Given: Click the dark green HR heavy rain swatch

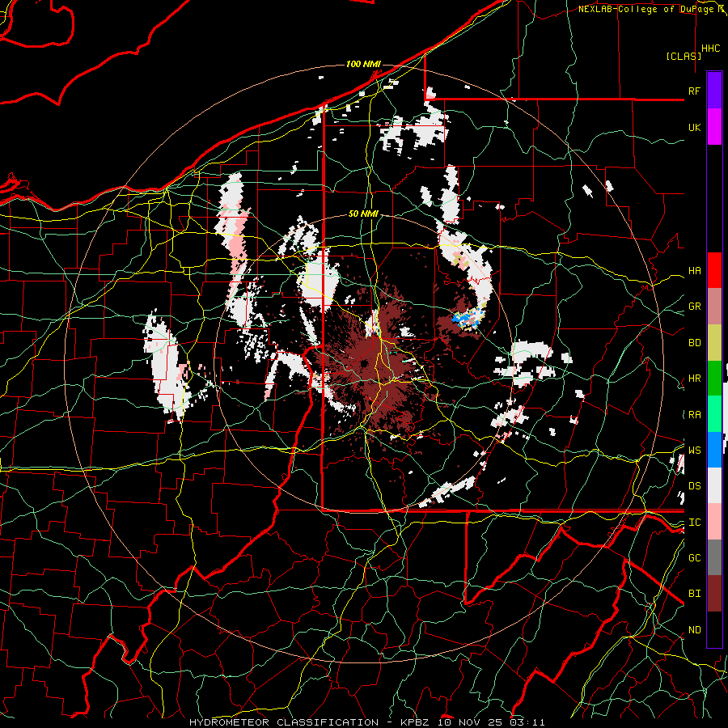Looking at the screenshot, I should 714,378.
